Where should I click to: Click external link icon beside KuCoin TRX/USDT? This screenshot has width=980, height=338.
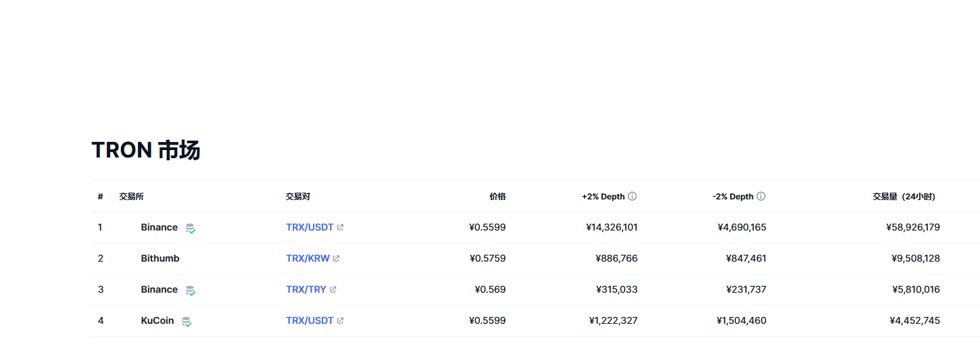coord(340,321)
